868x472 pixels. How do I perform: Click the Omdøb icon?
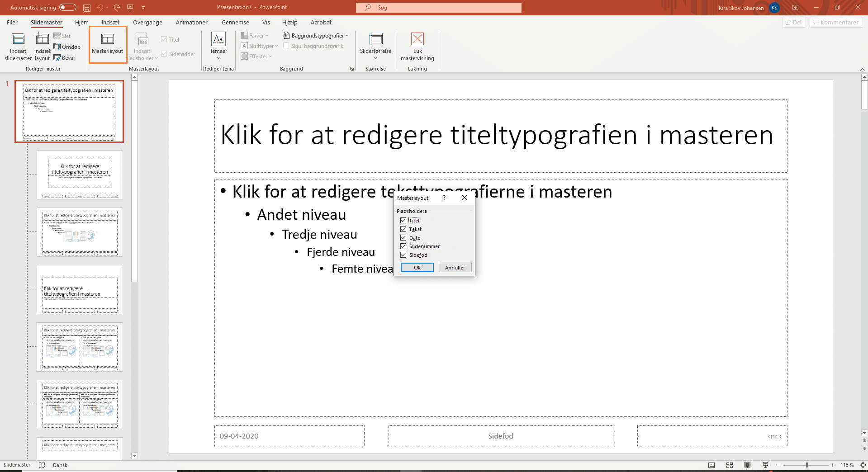coord(67,47)
